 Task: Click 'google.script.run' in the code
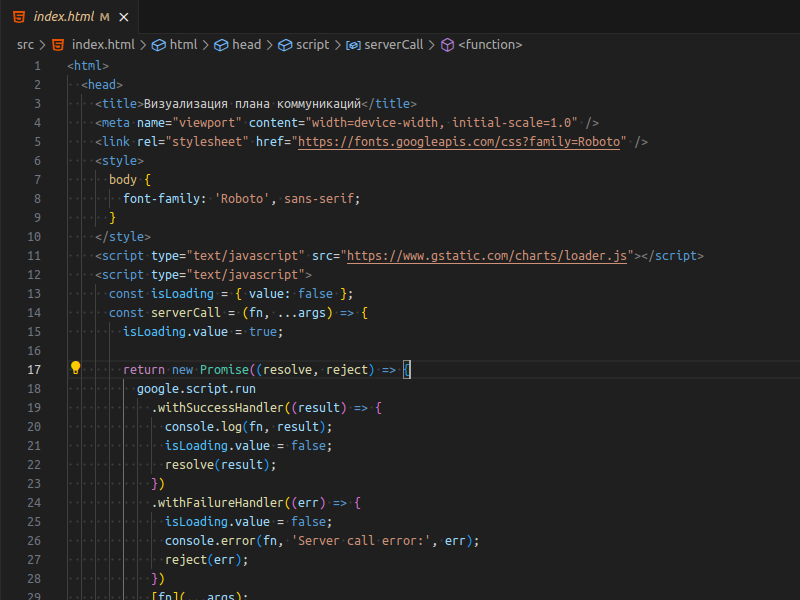pos(196,389)
